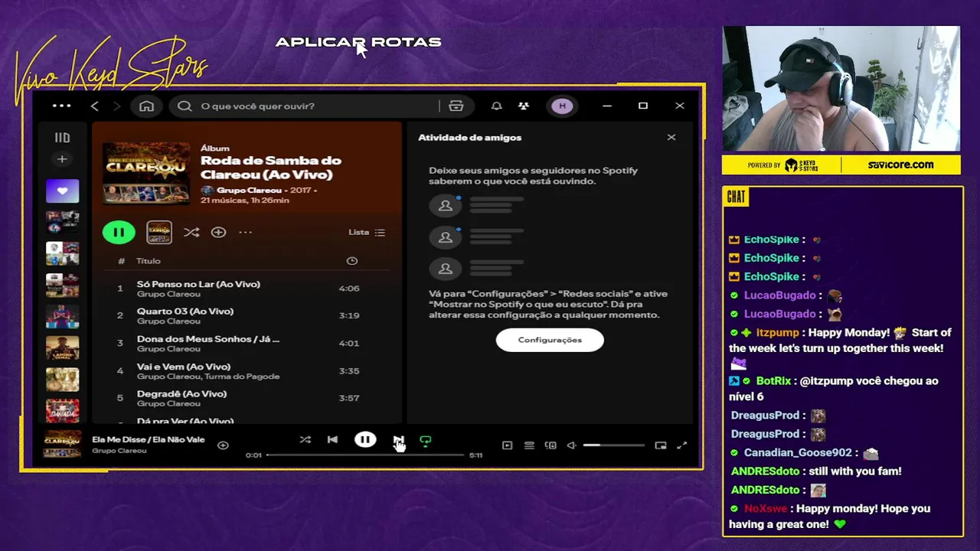Open now playing album thumbnail
This screenshot has height=551, width=980.
[x=62, y=444]
